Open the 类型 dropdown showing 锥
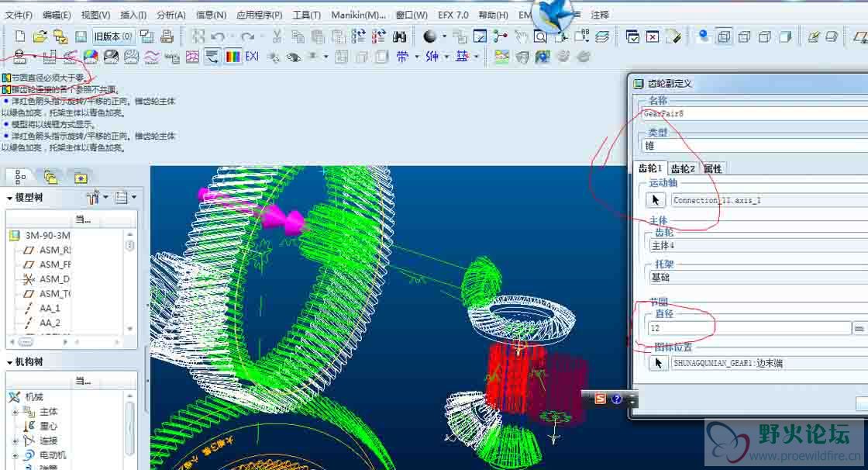Viewport: 868px width, 470px height. tap(754, 146)
